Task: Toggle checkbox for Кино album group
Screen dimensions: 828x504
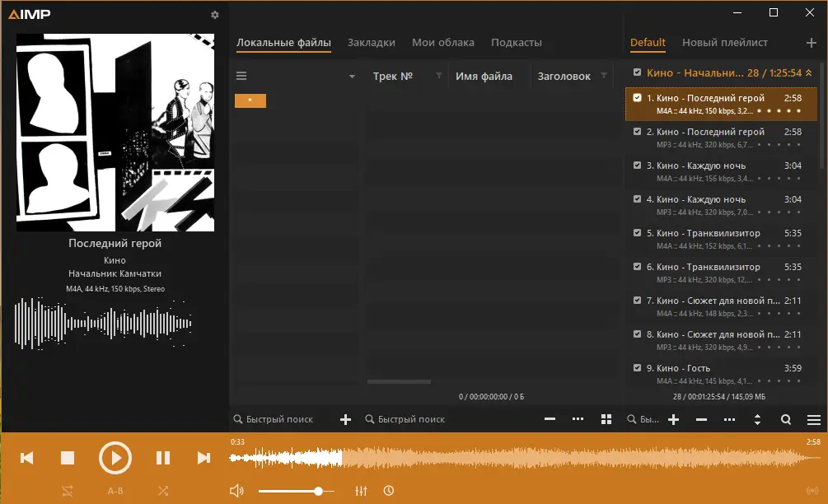Action: (638, 72)
